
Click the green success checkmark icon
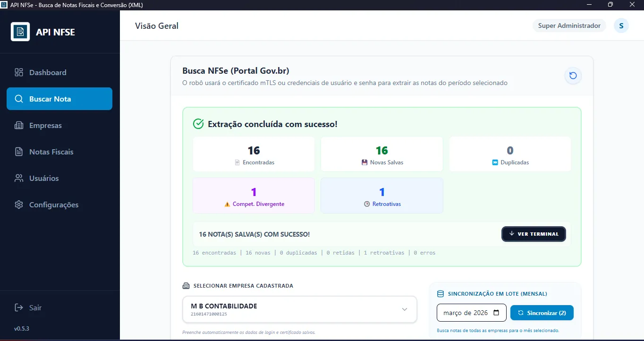coord(198,124)
